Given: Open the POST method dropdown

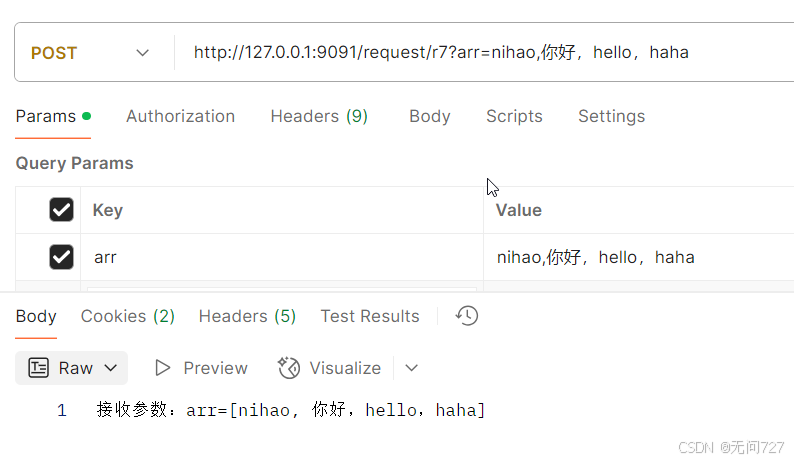Looking at the screenshot, I should coord(90,53).
